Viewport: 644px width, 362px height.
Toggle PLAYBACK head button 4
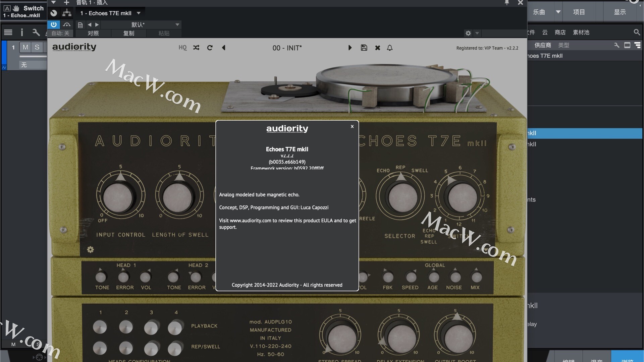pyautogui.click(x=175, y=327)
